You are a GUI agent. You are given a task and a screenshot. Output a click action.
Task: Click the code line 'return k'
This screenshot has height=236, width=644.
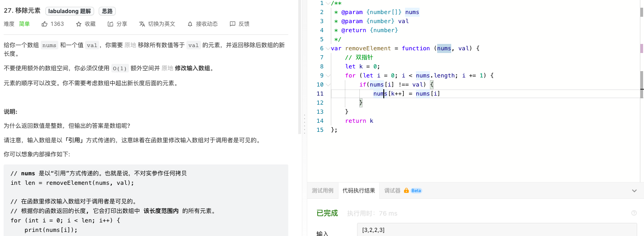pos(359,120)
